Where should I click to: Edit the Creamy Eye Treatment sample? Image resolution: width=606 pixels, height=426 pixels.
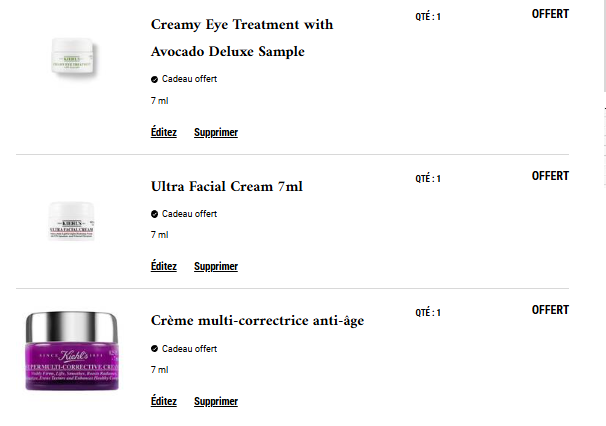[163, 132]
